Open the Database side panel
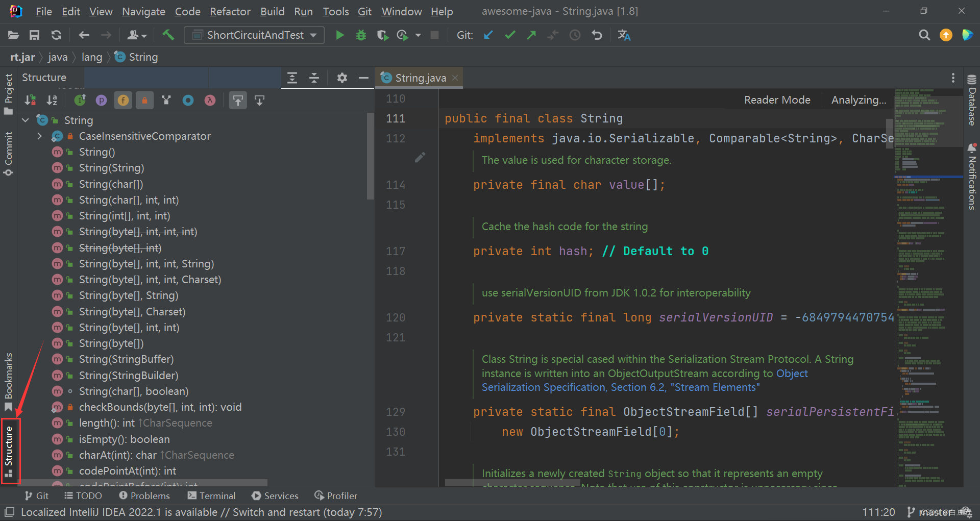980x521 pixels. point(971,100)
